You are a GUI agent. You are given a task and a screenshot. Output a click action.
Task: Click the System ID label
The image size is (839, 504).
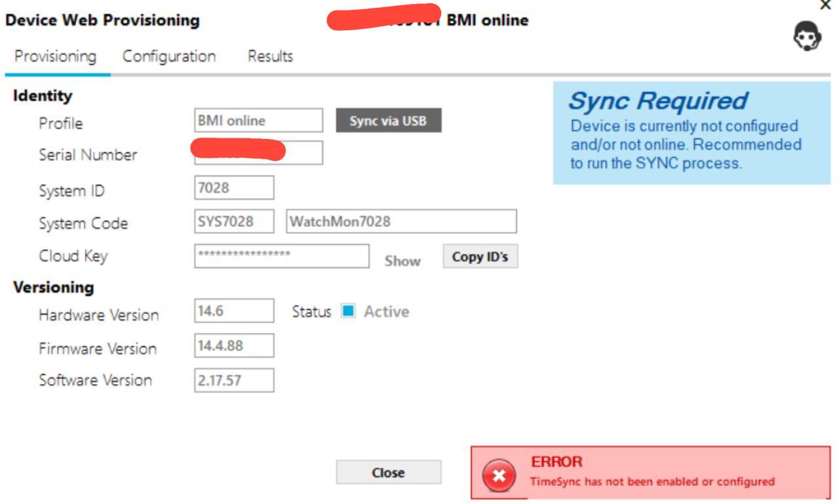[x=71, y=191]
